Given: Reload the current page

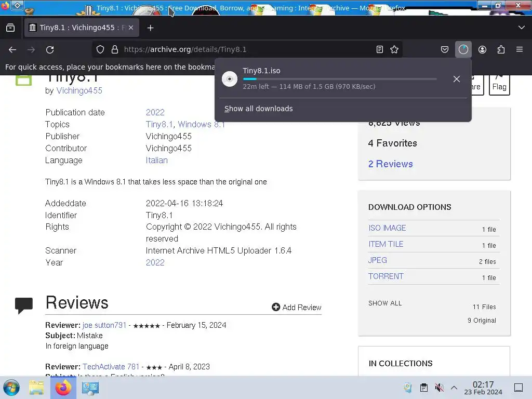Looking at the screenshot, I should pyautogui.click(x=50, y=49).
